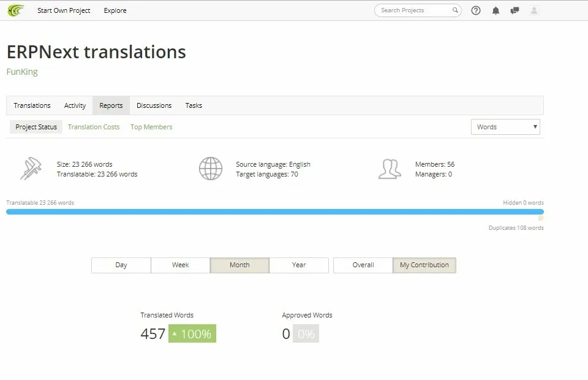Click the globe languages icon
This screenshot has height=380, width=588.
point(210,169)
